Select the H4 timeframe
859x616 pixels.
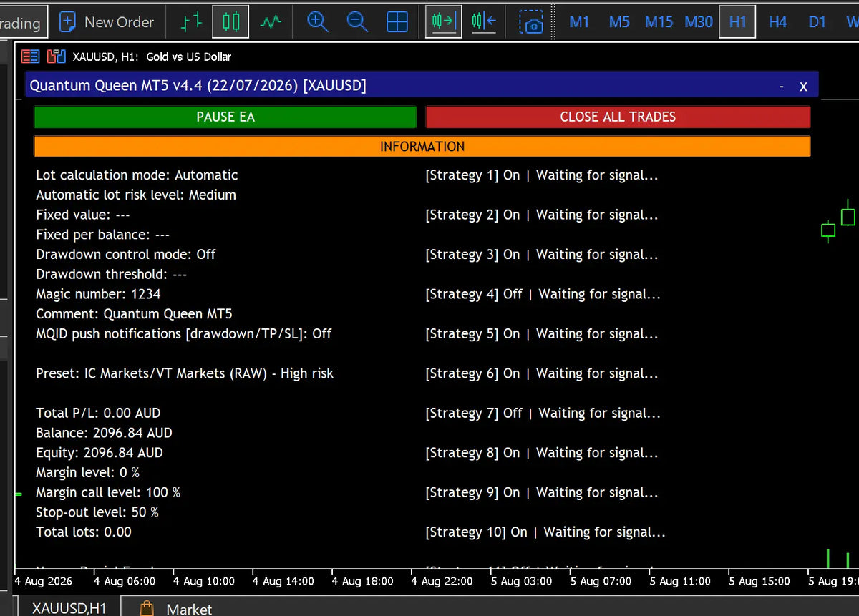point(777,22)
